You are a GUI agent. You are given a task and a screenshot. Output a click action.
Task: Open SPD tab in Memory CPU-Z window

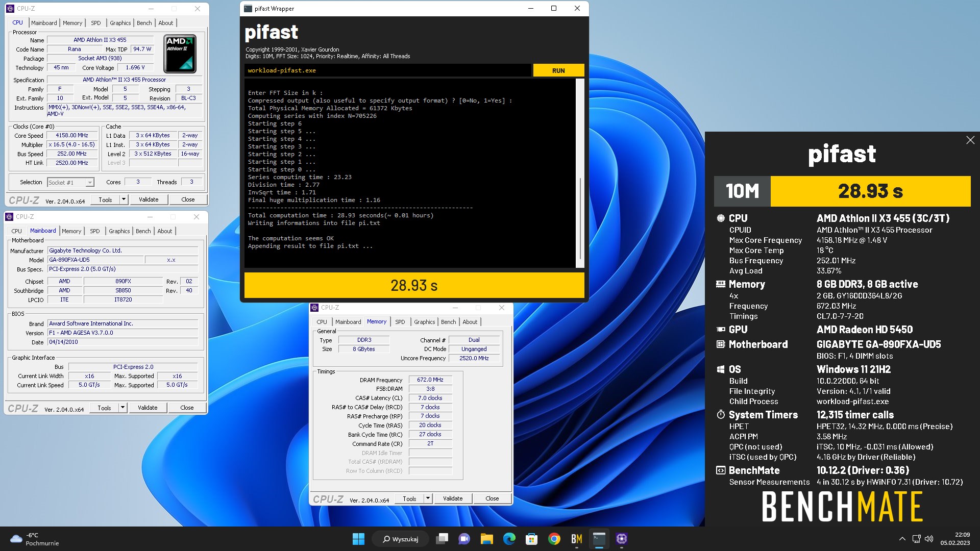click(x=400, y=322)
